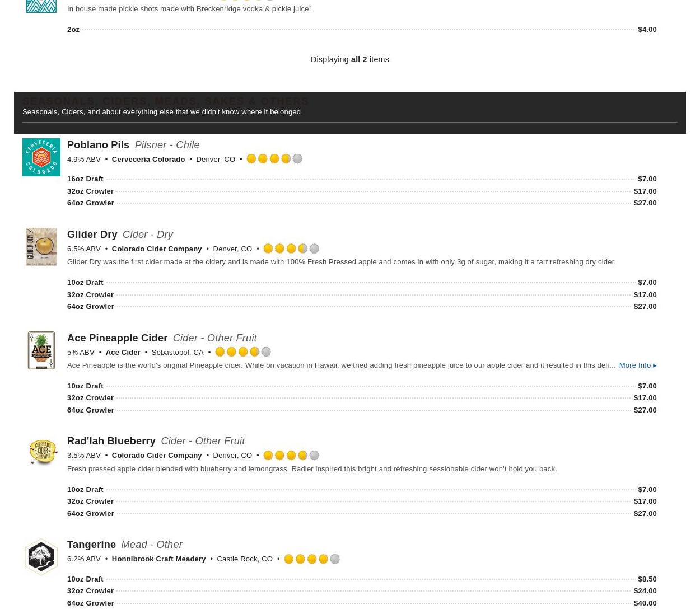Screen dimensions: 700x614
Task: Click the Glider Dry cider label image
Action: pos(41,247)
